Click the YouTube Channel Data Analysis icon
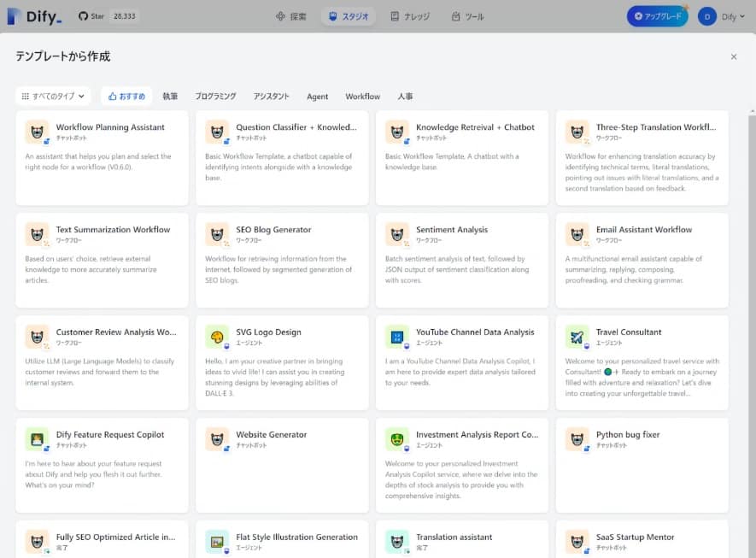The width and height of the screenshot is (756, 558). 397,337
